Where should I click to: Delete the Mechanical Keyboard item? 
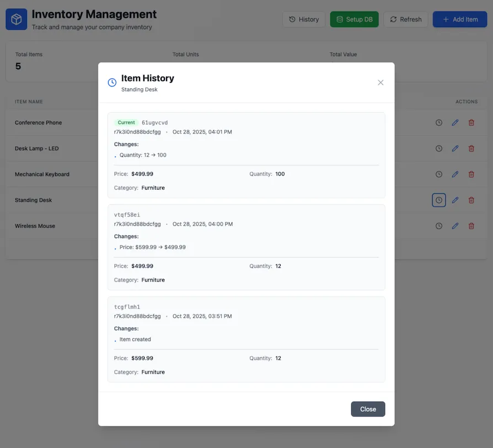tap(471, 174)
